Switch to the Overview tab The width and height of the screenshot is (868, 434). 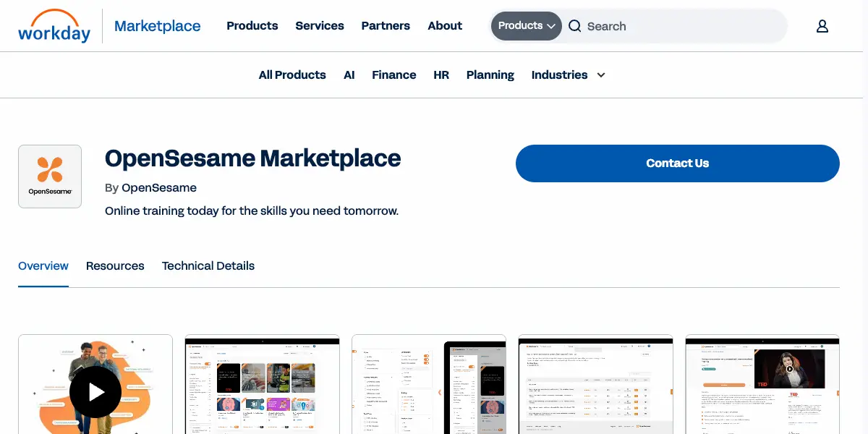pos(43,265)
